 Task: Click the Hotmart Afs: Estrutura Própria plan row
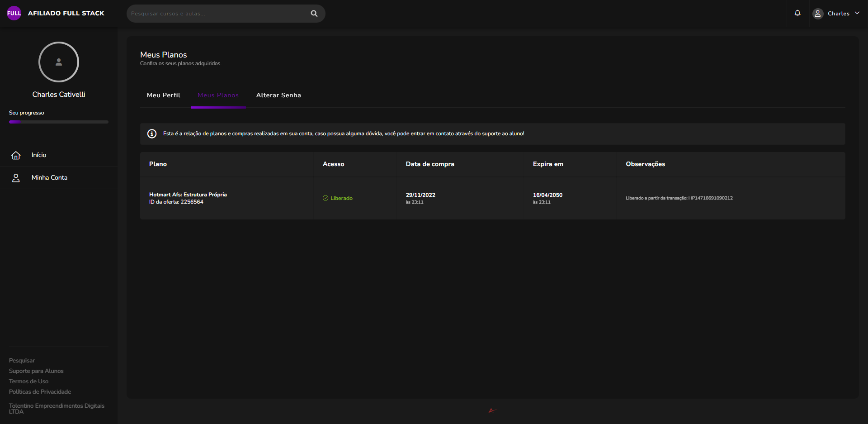click(188, 198)
